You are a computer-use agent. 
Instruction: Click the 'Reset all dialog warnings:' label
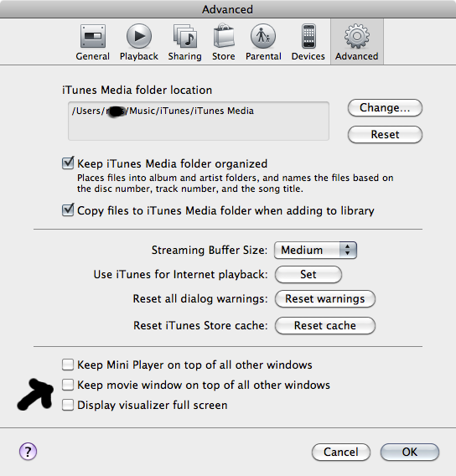click(x=200, y=298)
